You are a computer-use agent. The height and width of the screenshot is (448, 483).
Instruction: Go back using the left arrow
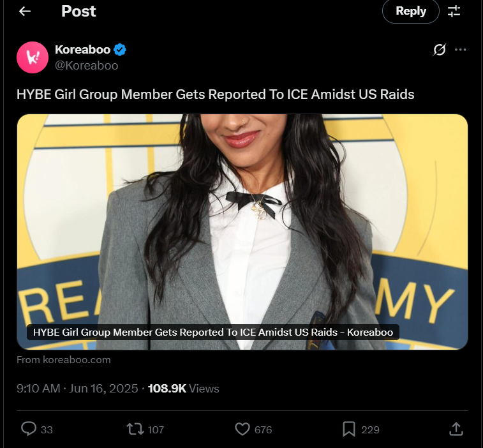click(25, 11)
